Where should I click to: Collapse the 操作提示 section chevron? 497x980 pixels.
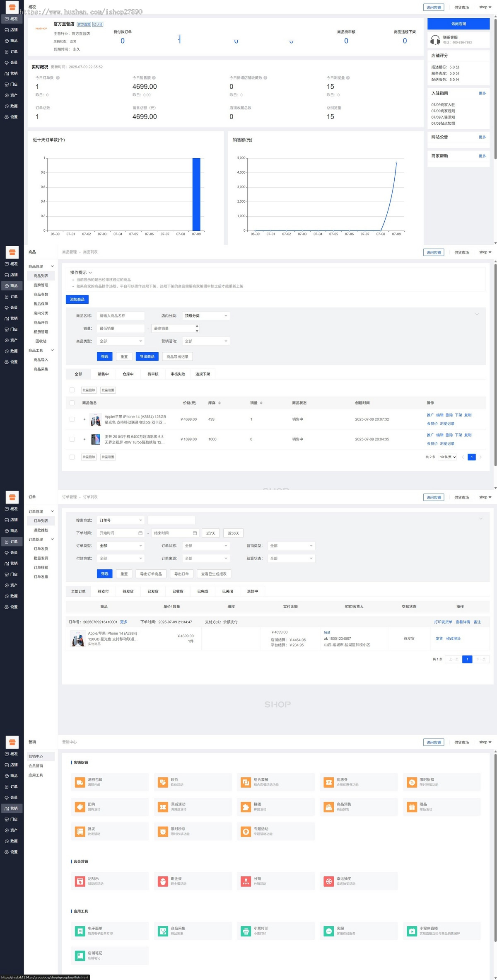(90, 273)
